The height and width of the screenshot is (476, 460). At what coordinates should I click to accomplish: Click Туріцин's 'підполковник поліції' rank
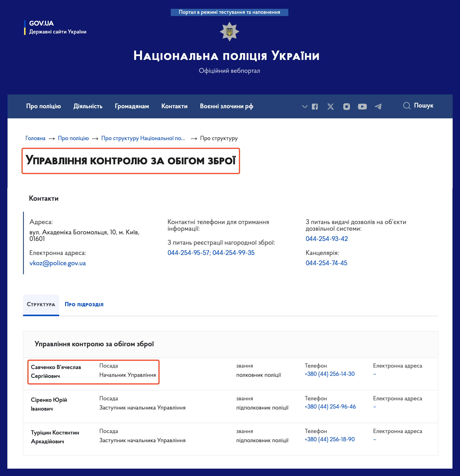(262, 441)
